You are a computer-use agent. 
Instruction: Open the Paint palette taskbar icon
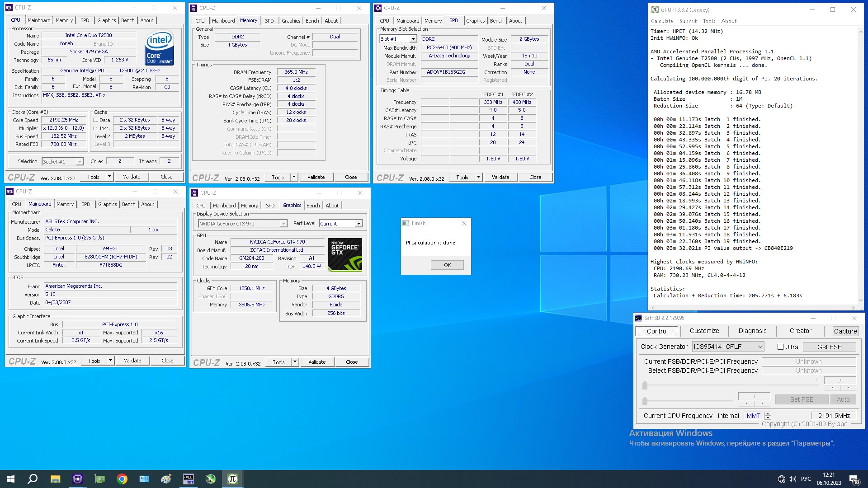tap(166, 479)
